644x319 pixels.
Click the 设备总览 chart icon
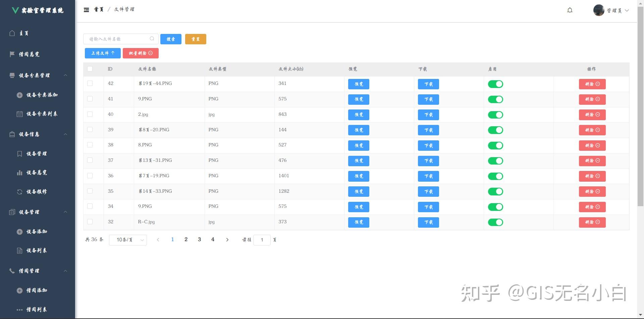20,172
